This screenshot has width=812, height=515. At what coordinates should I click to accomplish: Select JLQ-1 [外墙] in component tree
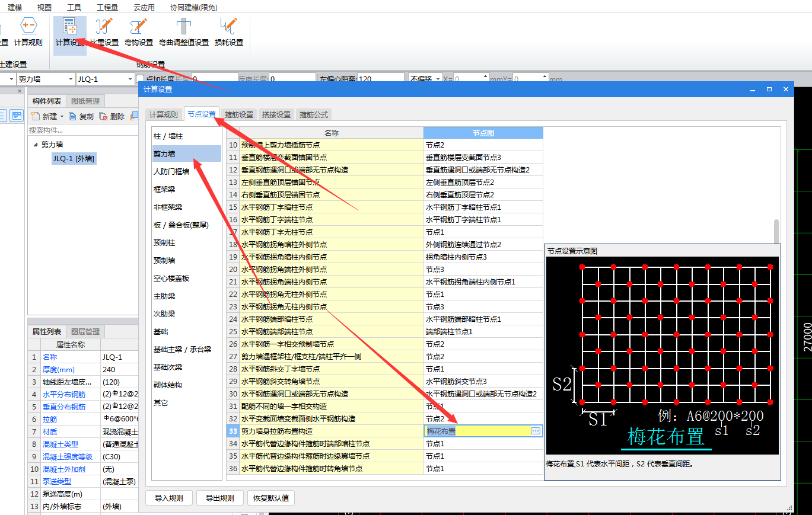(74, 158)
